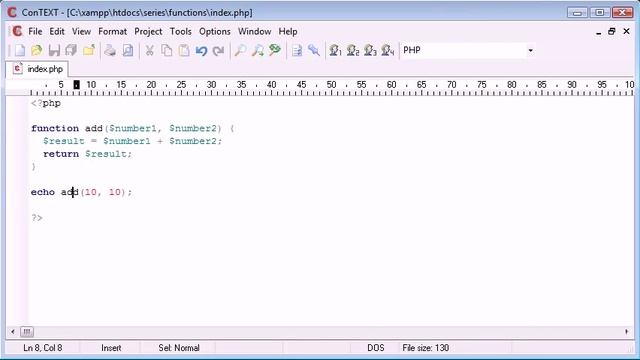
Task: Redo the edit with the grey arrow
Action: point(218,51)
